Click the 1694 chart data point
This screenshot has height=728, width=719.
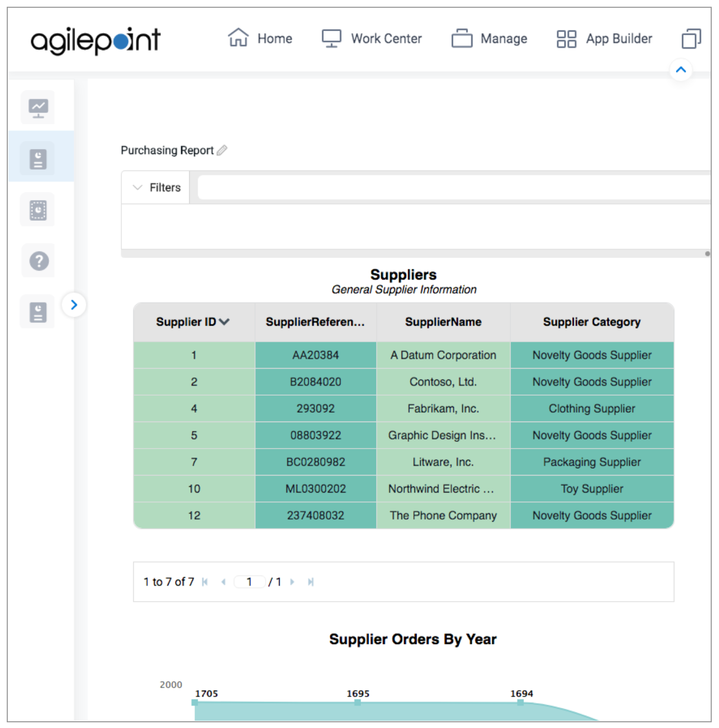(520, 702)
